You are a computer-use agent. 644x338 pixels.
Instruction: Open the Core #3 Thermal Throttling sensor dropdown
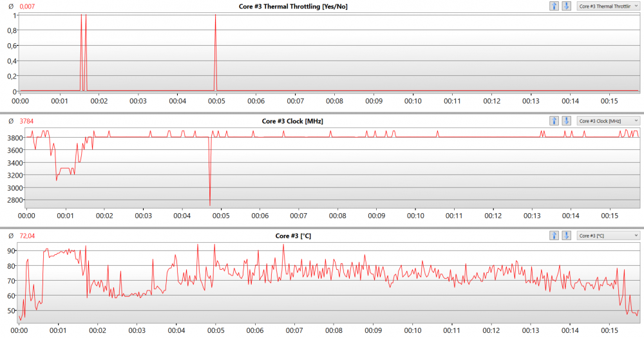(x=608, y=6)
